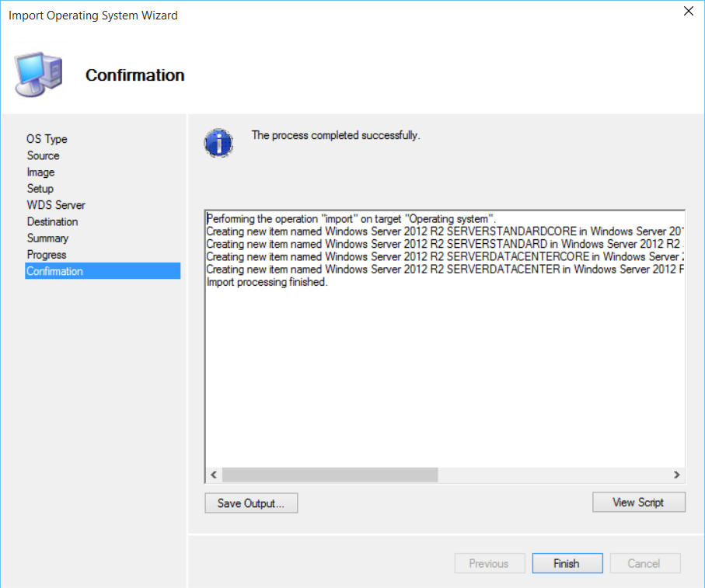The height and width of the screenshot is (588, 705).
Task: Close the Import Operating System Wizard window
Action: [688, 11]
